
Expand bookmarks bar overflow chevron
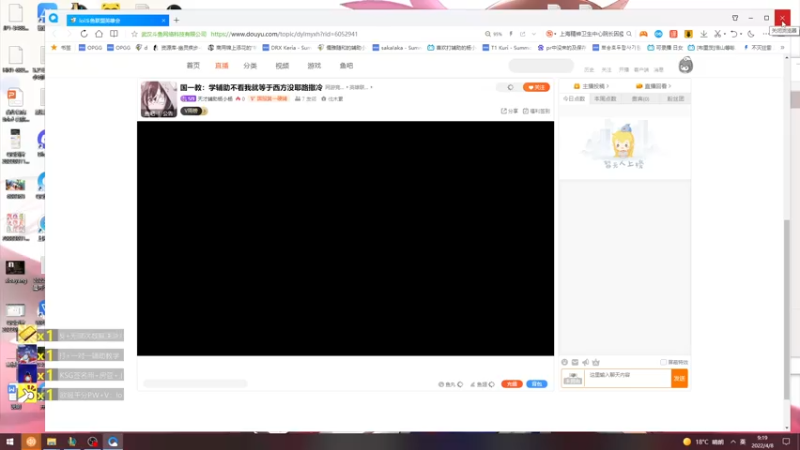782,47
